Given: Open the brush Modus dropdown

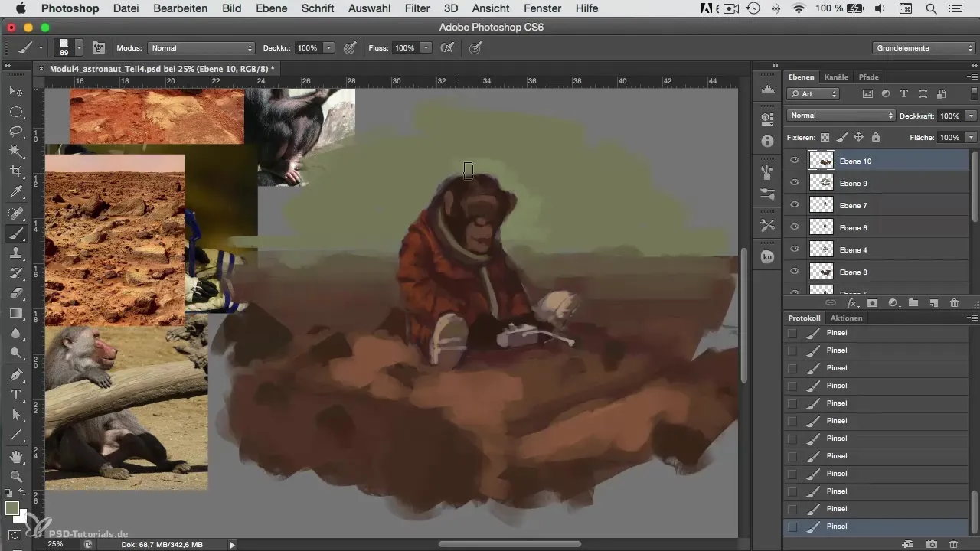Looking at the screenshot, I should pyautogui.click(x=201, y=47).
